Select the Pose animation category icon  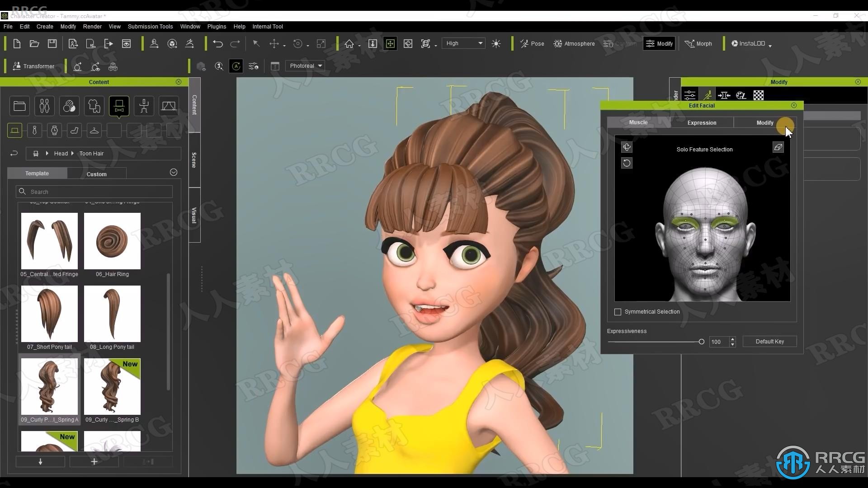click(144, 106)
